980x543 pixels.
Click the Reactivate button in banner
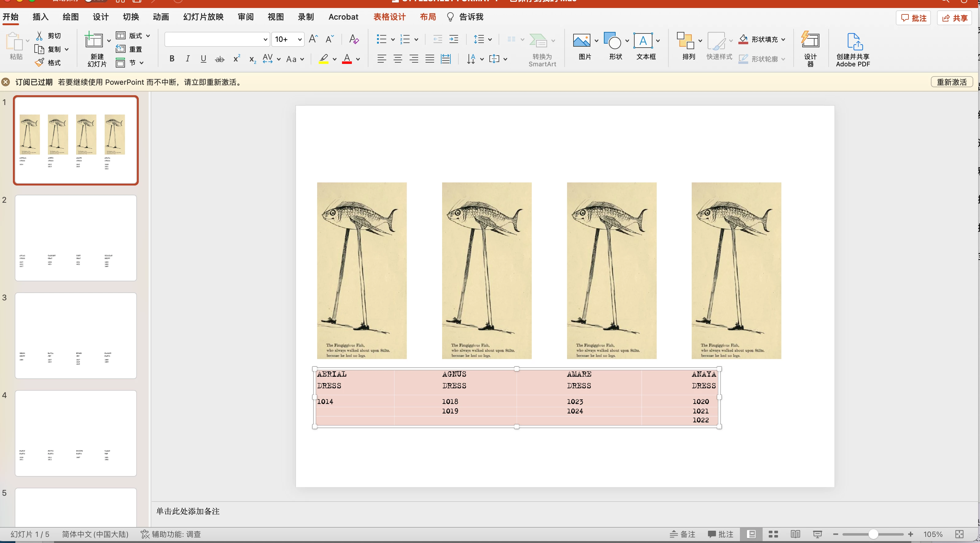(951, 82)
